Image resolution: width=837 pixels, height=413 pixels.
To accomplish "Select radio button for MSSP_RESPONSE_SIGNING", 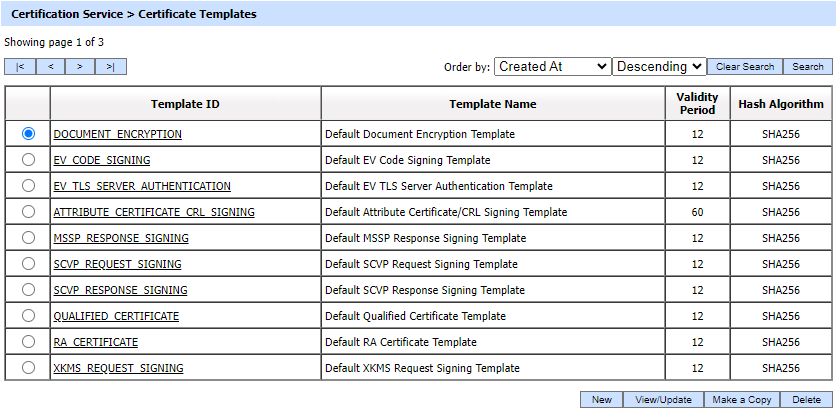I will (28, 237).
